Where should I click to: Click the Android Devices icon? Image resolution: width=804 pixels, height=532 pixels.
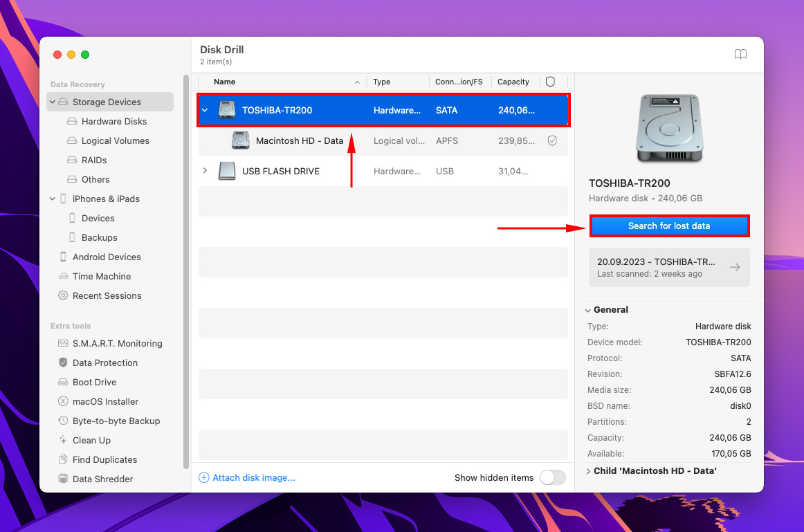click(x=63, y=257)
